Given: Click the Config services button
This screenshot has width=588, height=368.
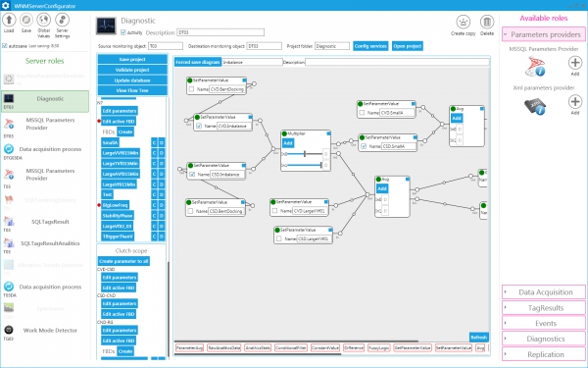Looking at the screenshot, I should (370, 46).
